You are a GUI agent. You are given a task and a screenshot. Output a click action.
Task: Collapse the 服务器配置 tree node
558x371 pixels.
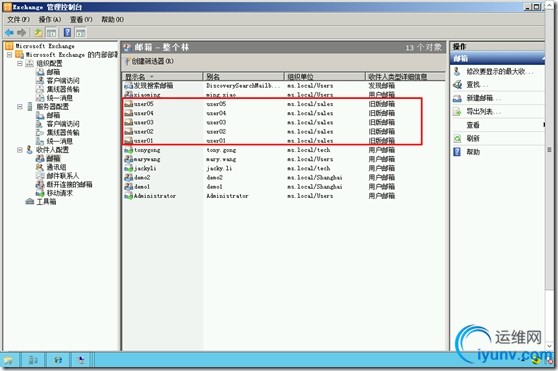click(20, 107)
